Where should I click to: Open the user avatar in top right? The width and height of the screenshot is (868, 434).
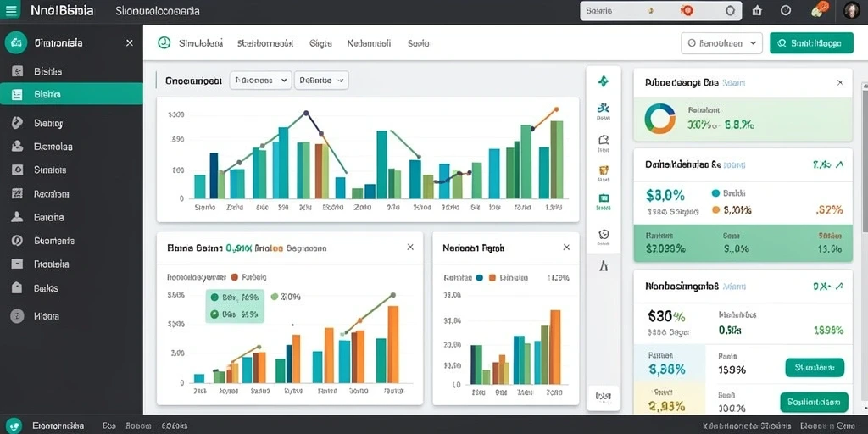pyautogui.click(x=851, y=10)
